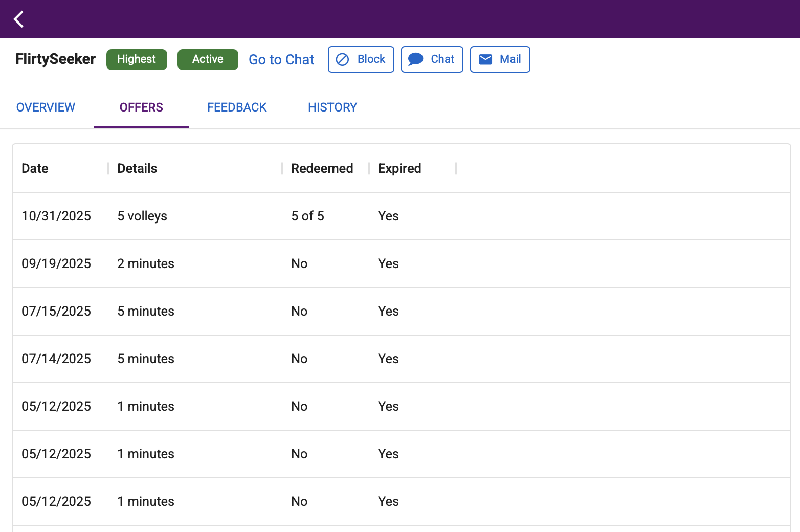
Task: Switch to the Overview tab
Action: point(46,107)
